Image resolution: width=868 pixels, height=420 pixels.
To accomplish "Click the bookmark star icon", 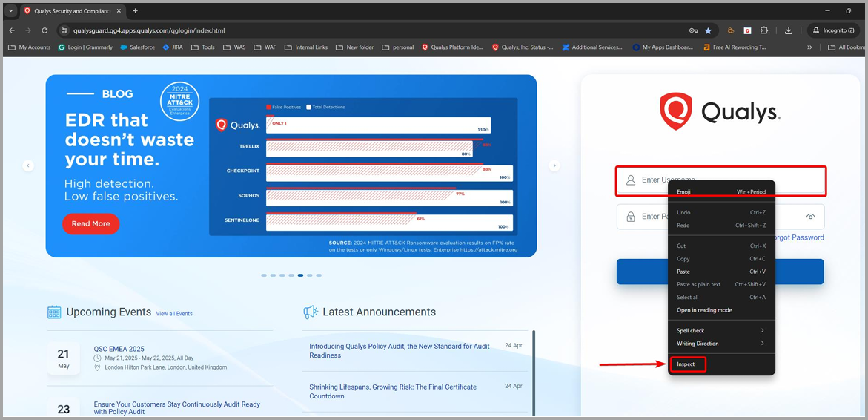I will click(708, 30).
